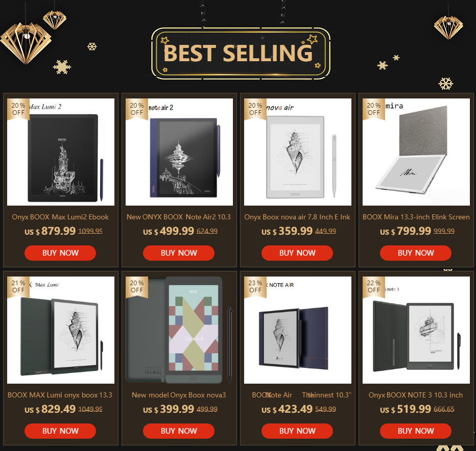This screenshot has width=476, height=451.
Task: Open New ONYX BOOX Note Air2 10.3 link
Action: coord(179,217)
